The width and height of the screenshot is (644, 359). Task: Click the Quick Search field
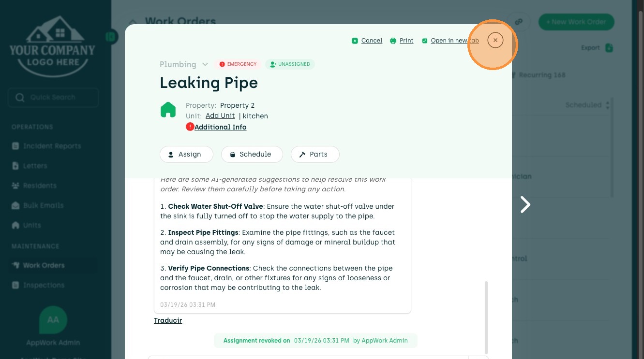(53, 98)
